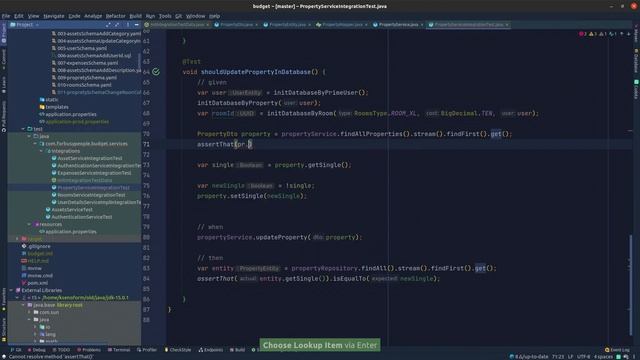This screenshot has height=360, width=640.
Task: Open the Problems tool window
Action: [x=89, y=350]
